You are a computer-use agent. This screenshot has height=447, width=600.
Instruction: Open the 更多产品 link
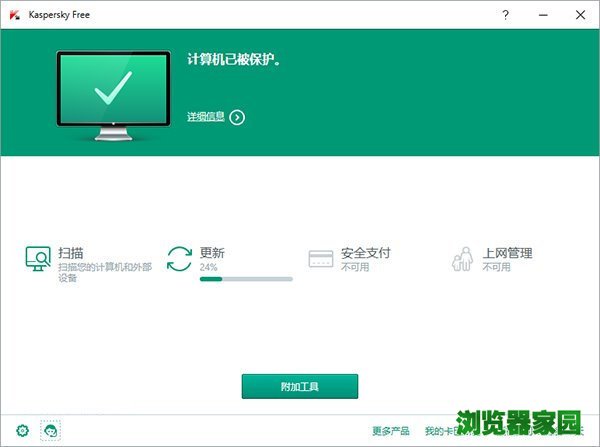click(390, 431)
